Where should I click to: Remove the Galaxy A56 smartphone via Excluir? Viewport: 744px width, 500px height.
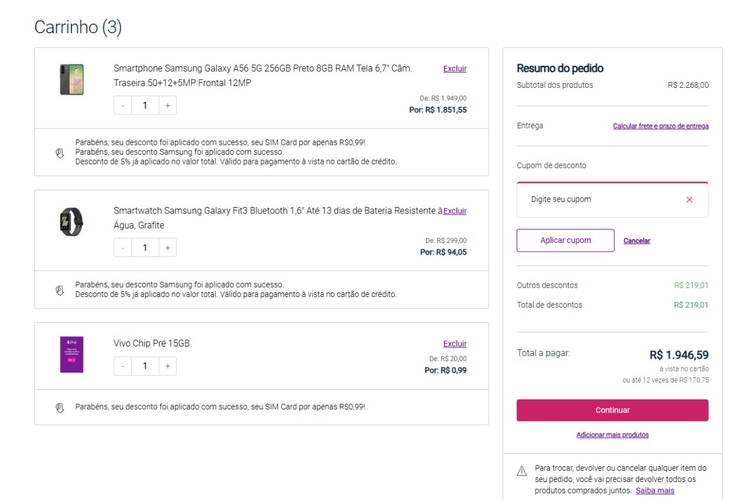coord(455,69)
